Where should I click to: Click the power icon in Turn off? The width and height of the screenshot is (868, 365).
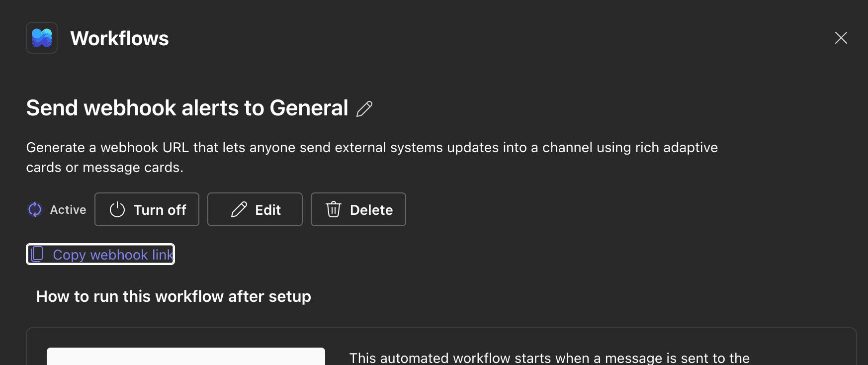click(x=117, y=209)
